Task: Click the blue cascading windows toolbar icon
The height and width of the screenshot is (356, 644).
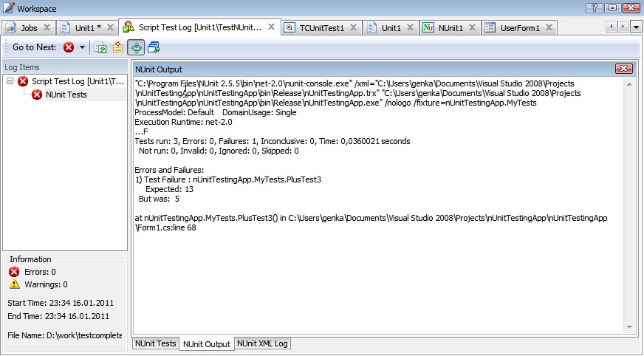Action: click(154, 47)
